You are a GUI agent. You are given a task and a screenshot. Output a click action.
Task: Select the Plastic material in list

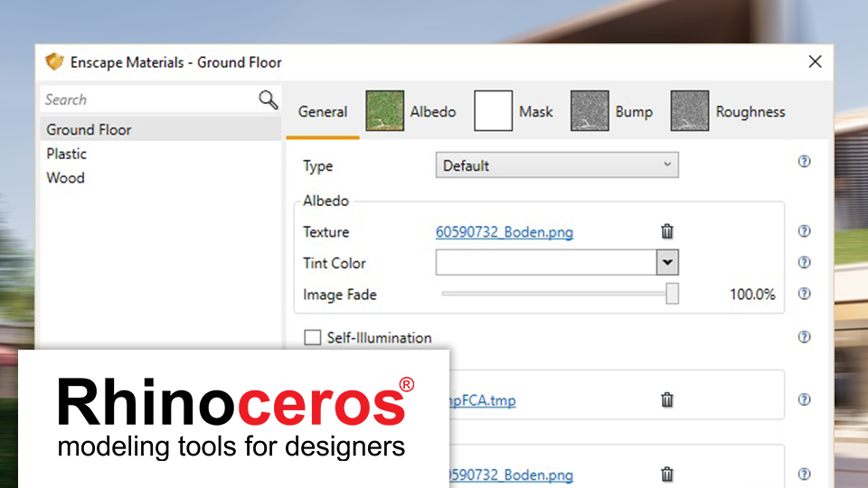(67, 154)
